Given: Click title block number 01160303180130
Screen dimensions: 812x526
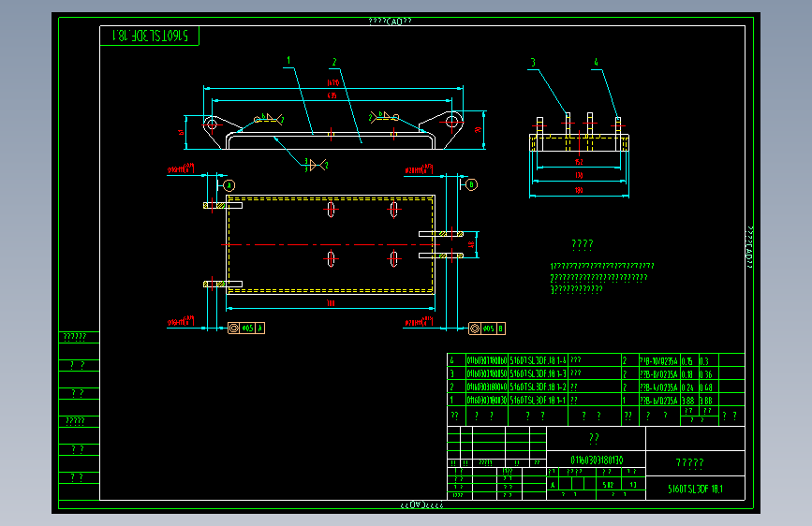Looking at the screenshot, I should pos(597,460).
